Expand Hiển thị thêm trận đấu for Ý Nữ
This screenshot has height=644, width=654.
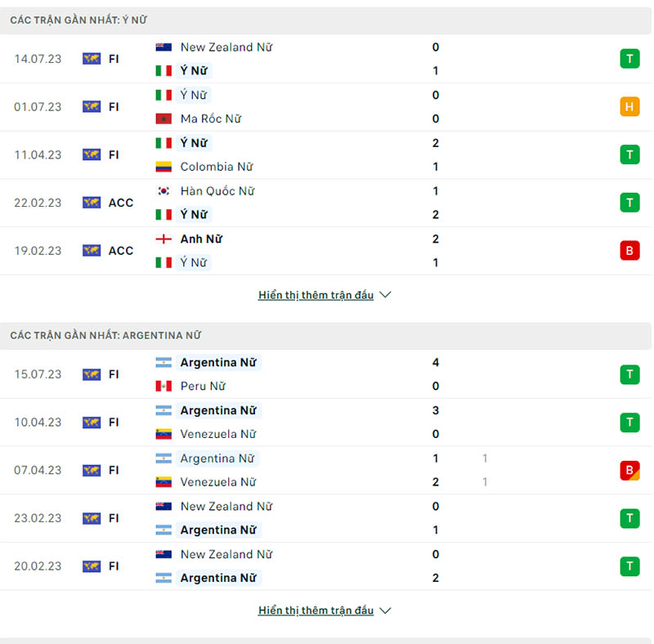pyautogui.click(x=316, y=295)
